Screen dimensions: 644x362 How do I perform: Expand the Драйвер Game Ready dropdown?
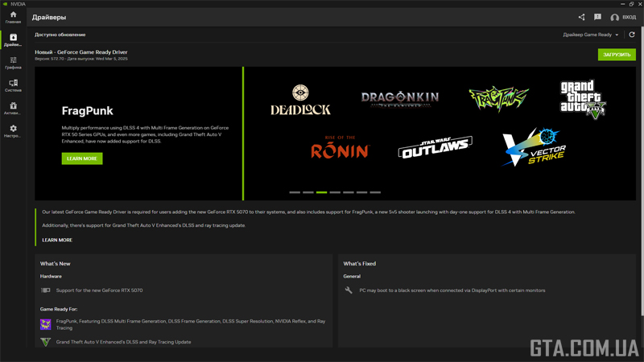click(591, 35)
